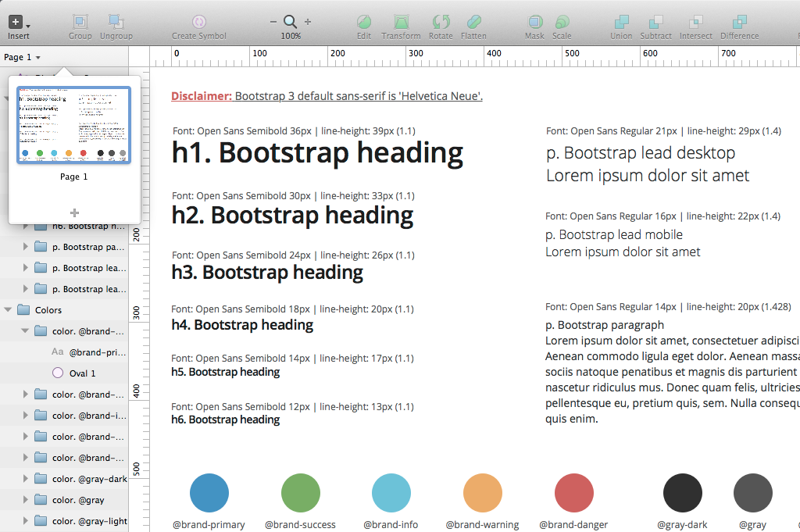Open the Page 1 dropdown
Screen dimensions: 800x532
click(22, 57)
